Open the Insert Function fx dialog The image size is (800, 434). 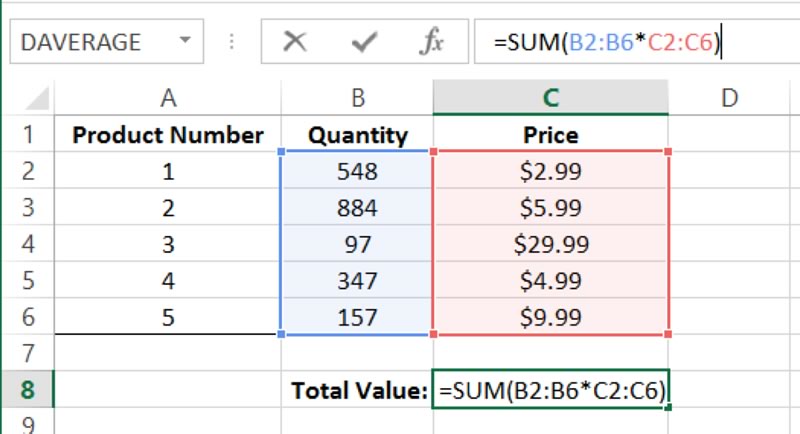point(431,42)
